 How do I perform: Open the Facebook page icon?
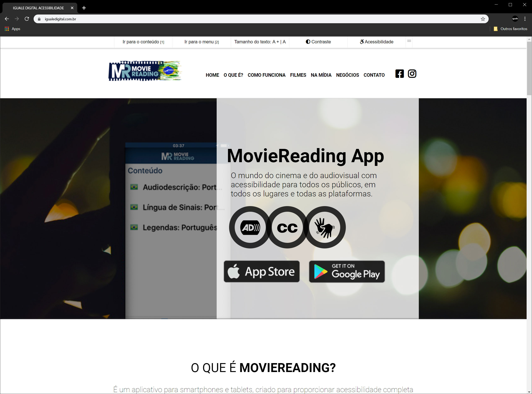[400, 74]
